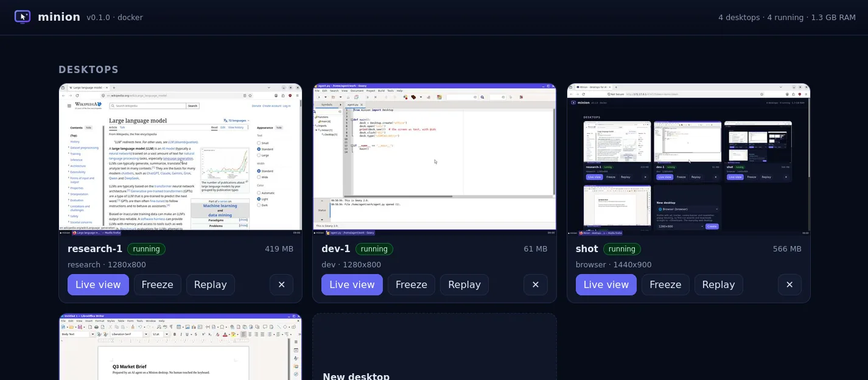Open the Writer Insert menu in the office preview
Image resolution: width=868 pixels, height=380 pixels.
[89, 321]
